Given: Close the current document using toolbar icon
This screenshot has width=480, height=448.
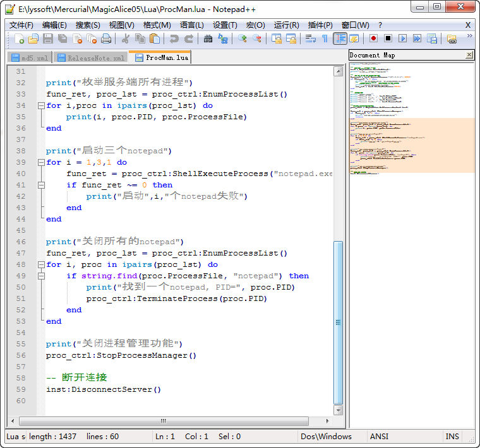Looking at the screenshot, I should tap(77, 39).
